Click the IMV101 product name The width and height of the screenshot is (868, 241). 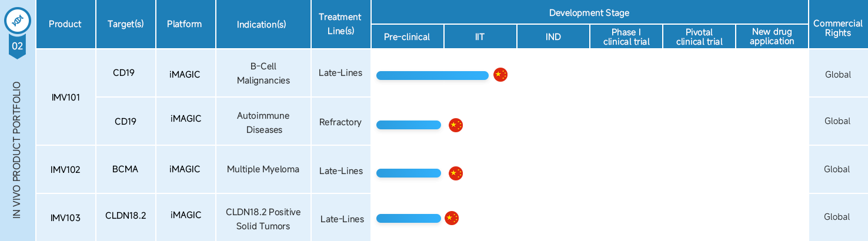click(65, 98)
